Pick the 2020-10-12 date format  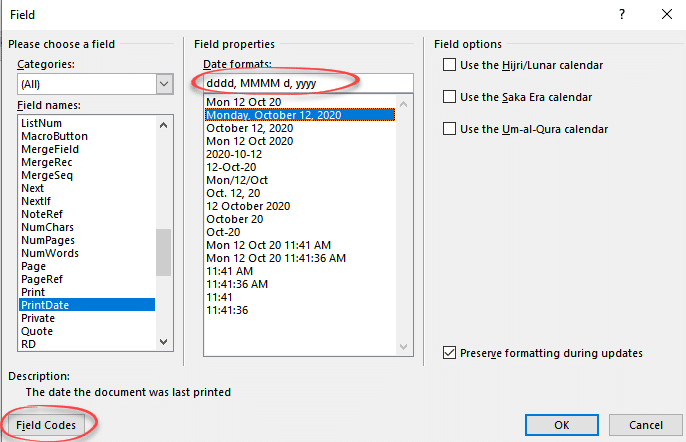(235, 154)
